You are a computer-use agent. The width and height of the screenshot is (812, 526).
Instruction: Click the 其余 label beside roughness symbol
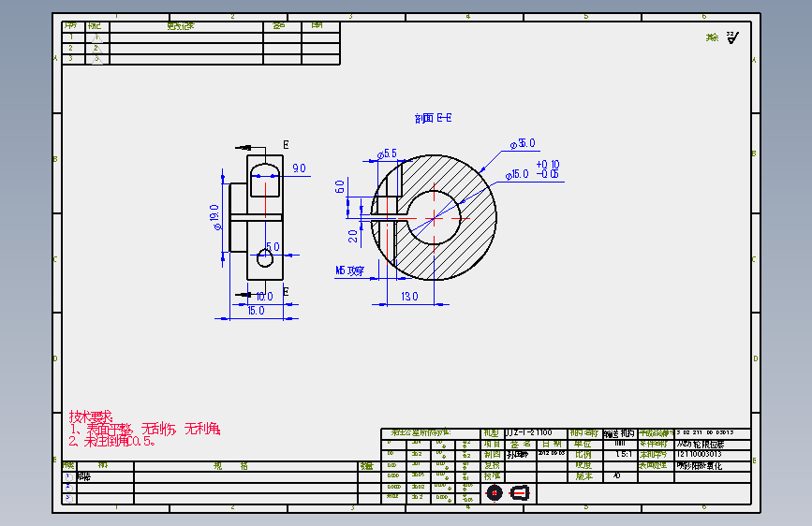coord(712,37)
